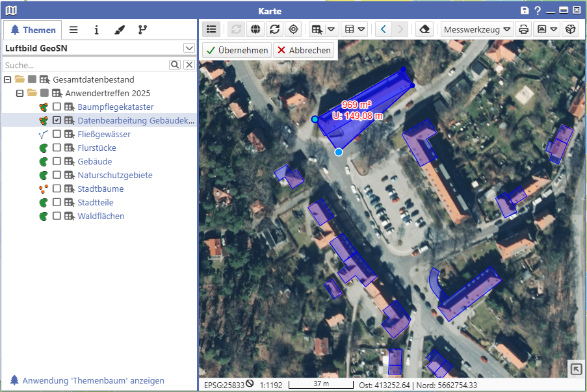The width and height of the screenshot is (587, 392).
Task: Open the 3D cube view icon
Action: pyautogui.click(x=569, y=29)
